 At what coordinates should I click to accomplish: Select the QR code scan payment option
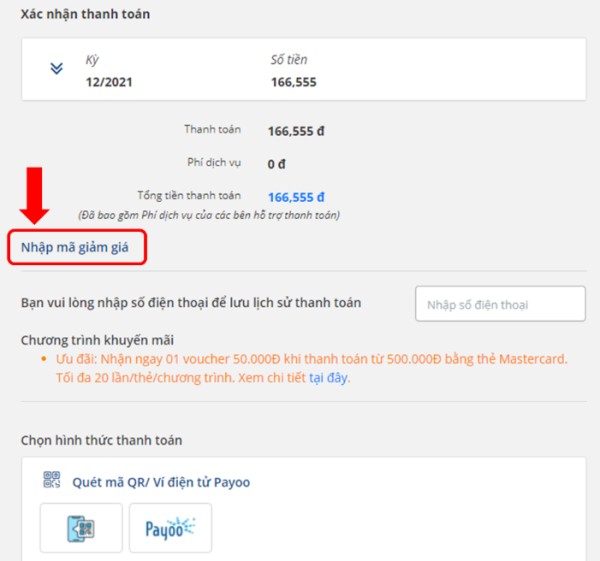point(81,528)
